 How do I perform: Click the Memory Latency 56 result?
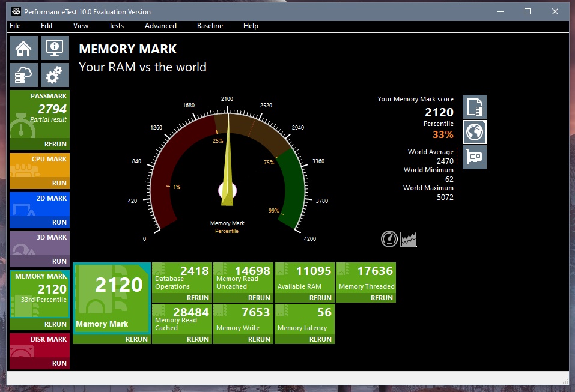pyautogui.click(x=305, y=319)
